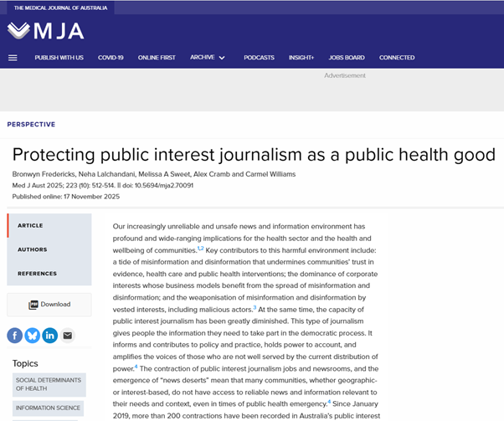This screenshot has height=421, width=504.
Task: Click the article title heading
Action: point(254,155)
